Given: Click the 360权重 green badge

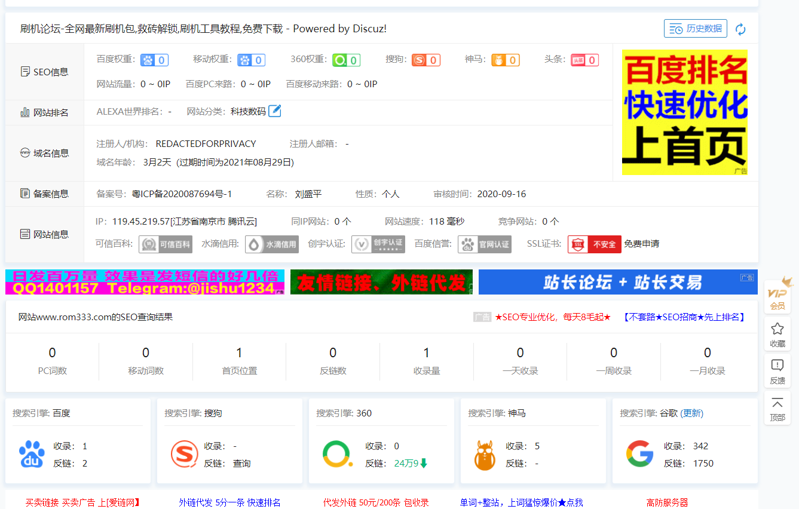Looking at the screenshot, I should 347,60.
